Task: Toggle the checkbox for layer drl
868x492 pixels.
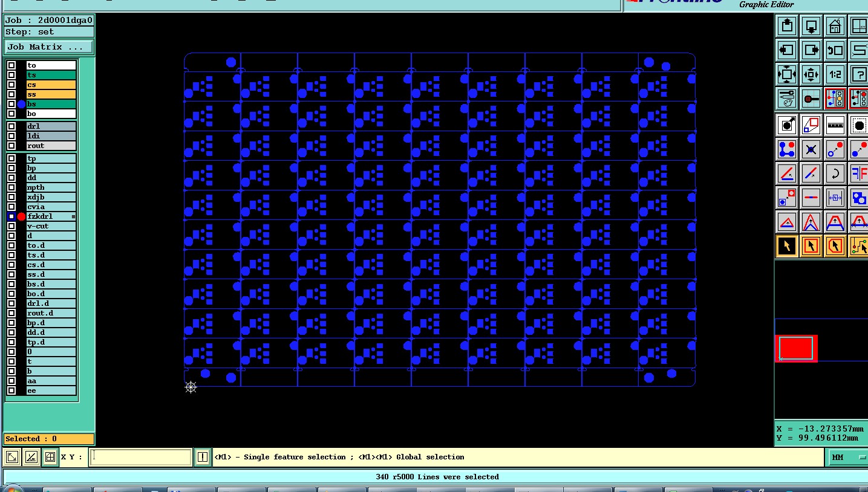Action: [x=11, y=126]
